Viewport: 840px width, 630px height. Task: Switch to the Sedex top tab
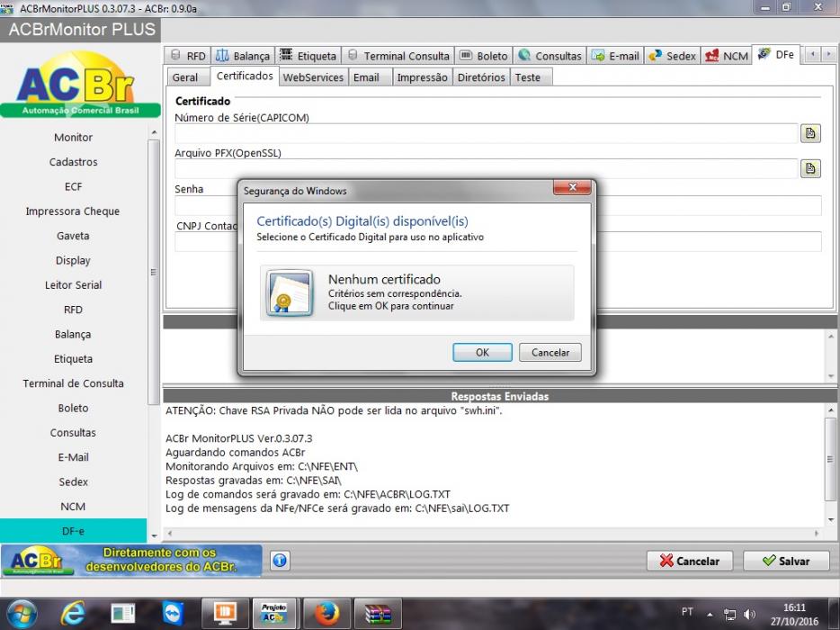672,56
